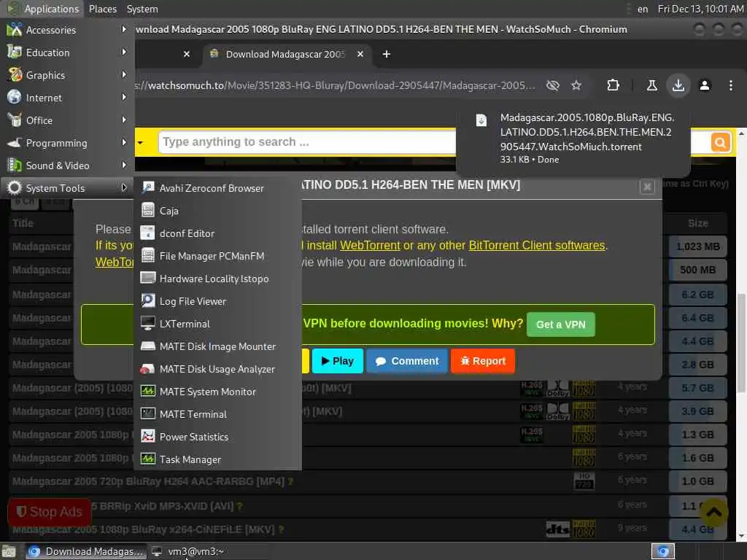The height and width of the screenshot is (560, 747).
Task: Click the 1,023 MB size cell
Action: [x=698, y=246]
